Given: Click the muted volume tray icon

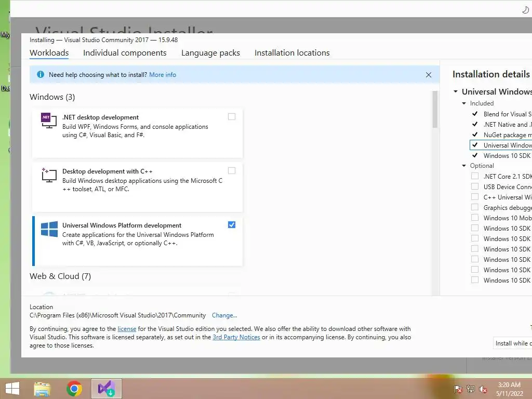Looking at the screenshot, I should pos(483,389).
